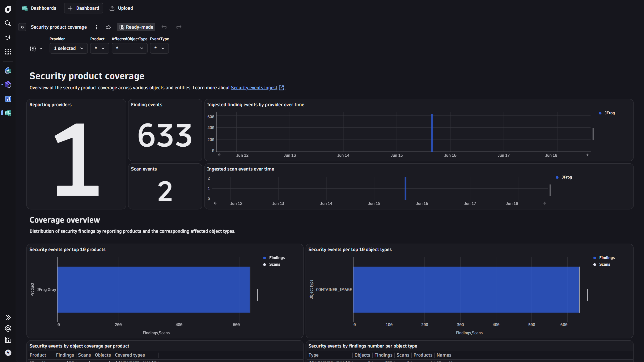Click the redo arrow icon
The image size is (644, 362).
tap(179, 27)
